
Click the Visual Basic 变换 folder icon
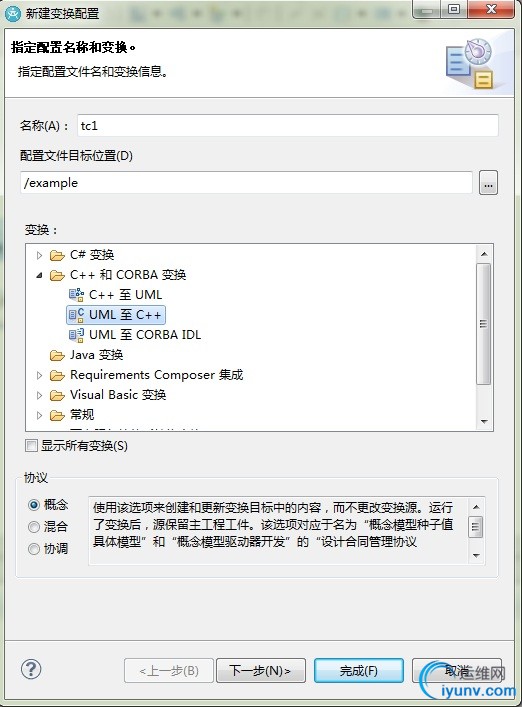tap(57, 395)
